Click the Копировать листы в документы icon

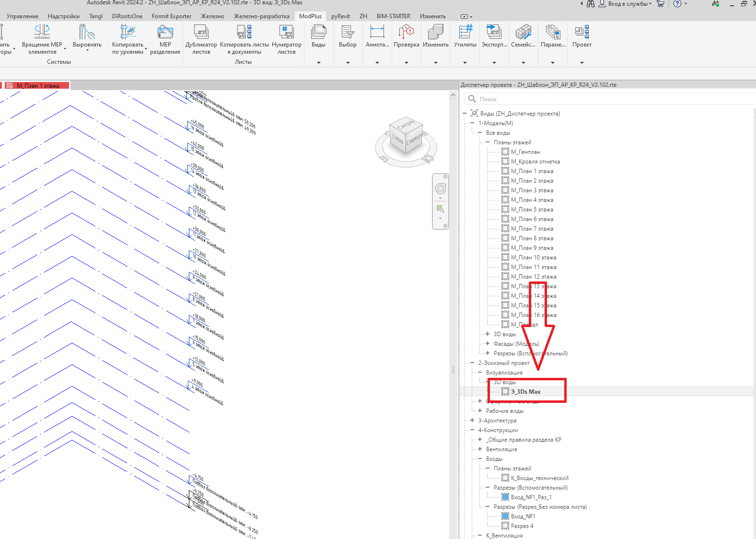coord(244,32)
